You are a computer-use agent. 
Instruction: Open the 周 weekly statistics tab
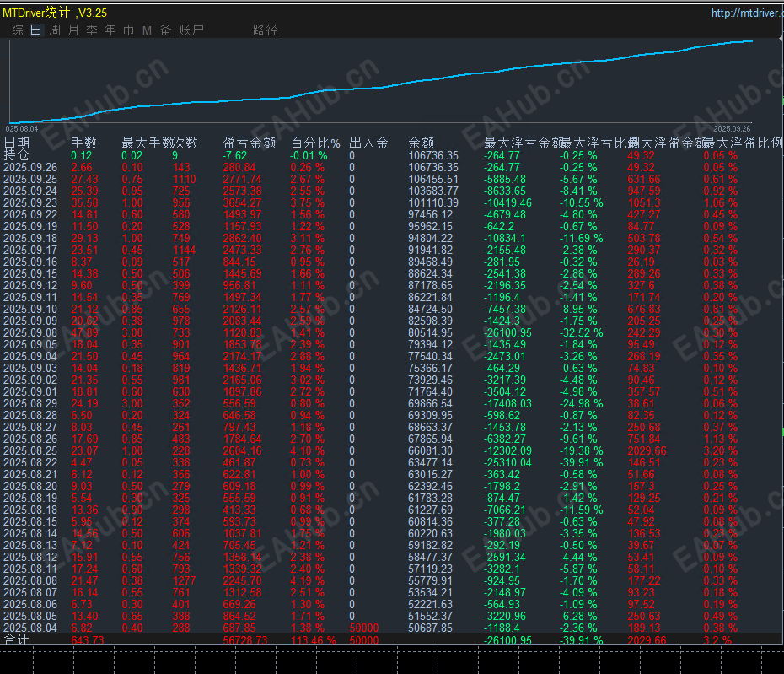pyautogui.click(x=55, y=30)
